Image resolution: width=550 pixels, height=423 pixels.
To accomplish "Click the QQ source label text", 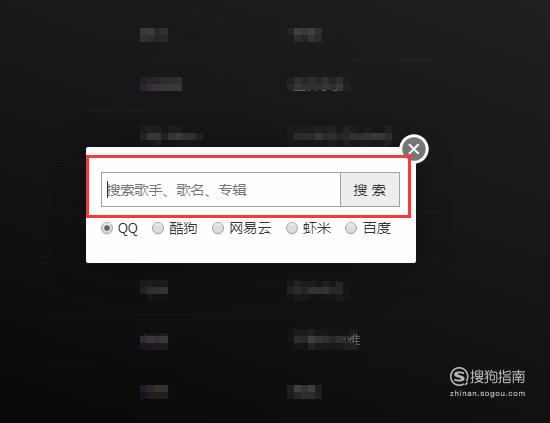I will tap(128, 229).
